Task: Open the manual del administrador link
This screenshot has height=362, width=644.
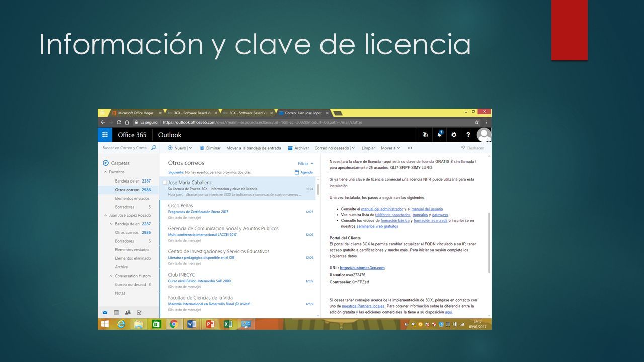Action: point(382,209)
